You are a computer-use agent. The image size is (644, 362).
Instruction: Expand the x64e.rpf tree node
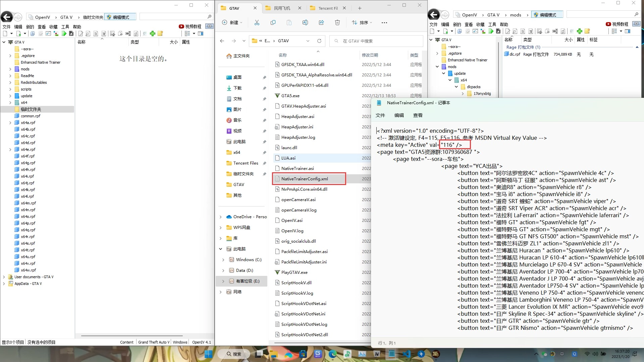tap(10, 149)
